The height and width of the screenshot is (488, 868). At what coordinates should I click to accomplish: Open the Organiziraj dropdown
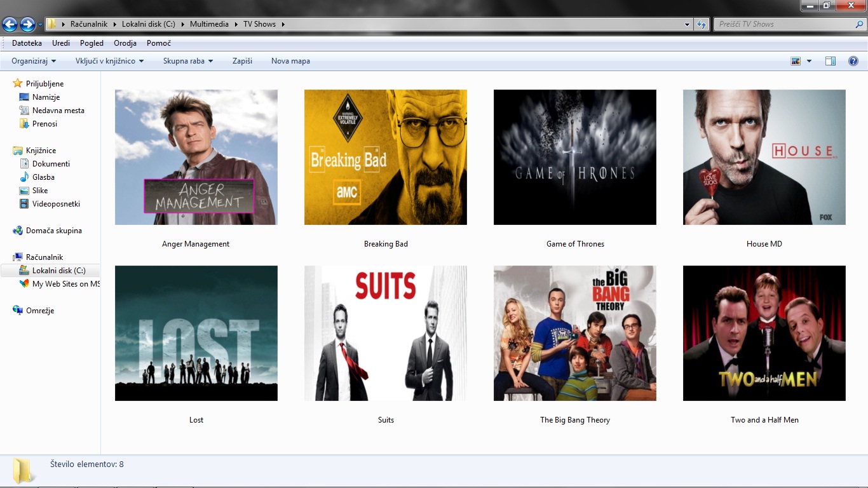tap(34, 61)
